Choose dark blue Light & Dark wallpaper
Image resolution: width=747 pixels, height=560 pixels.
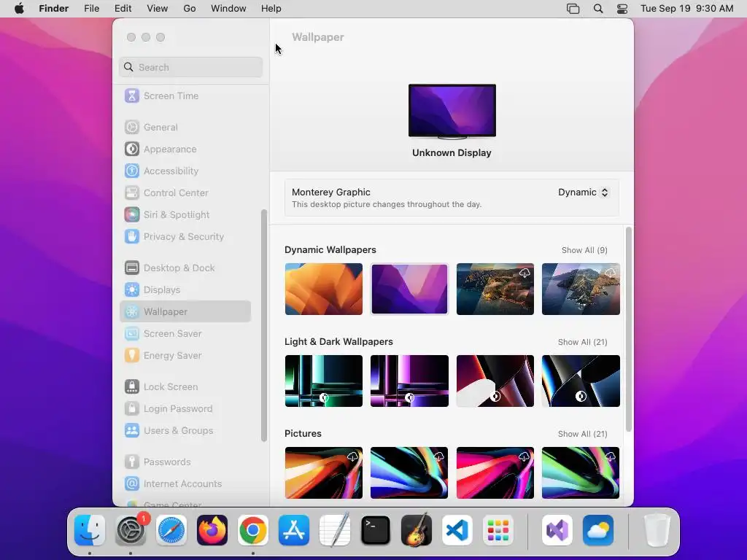[x=581, y=381]
